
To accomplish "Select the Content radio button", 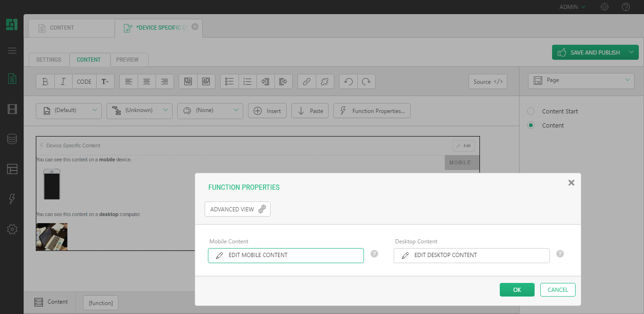I will point(531,126).
